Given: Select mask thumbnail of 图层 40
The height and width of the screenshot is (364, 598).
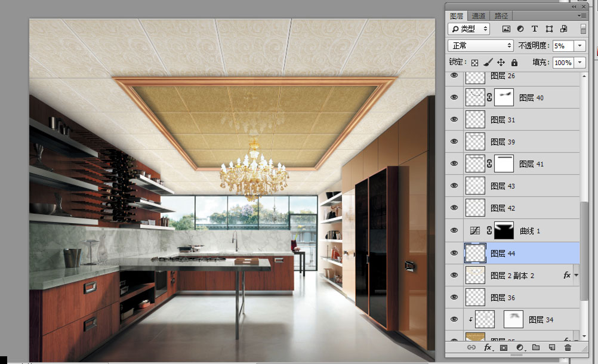Looking at the screenshot, I should point(504,98).
